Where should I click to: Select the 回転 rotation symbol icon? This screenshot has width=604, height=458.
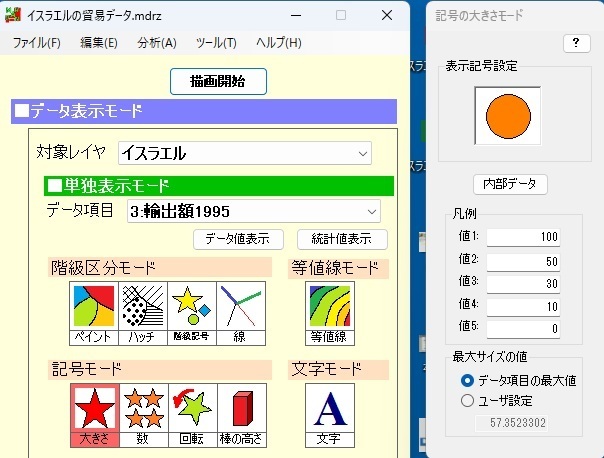192,415
